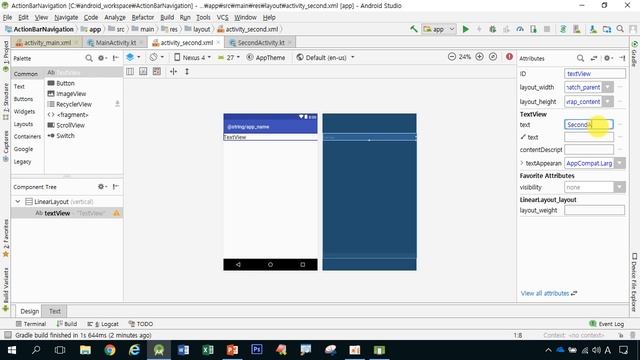This screenshot has width=640, height=360.
Task: Open the Logcat tool window
Action: [103, 324]
